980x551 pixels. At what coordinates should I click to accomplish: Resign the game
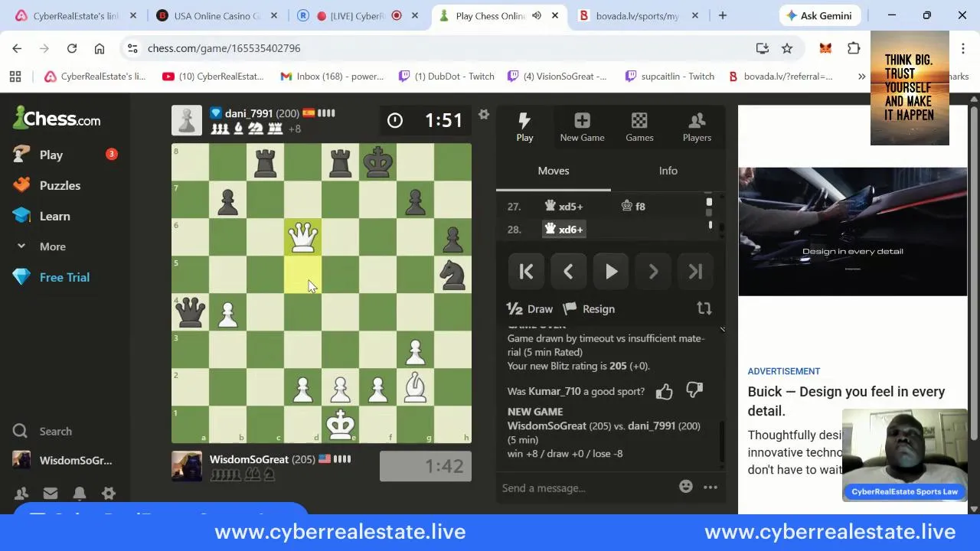point(589,309)
